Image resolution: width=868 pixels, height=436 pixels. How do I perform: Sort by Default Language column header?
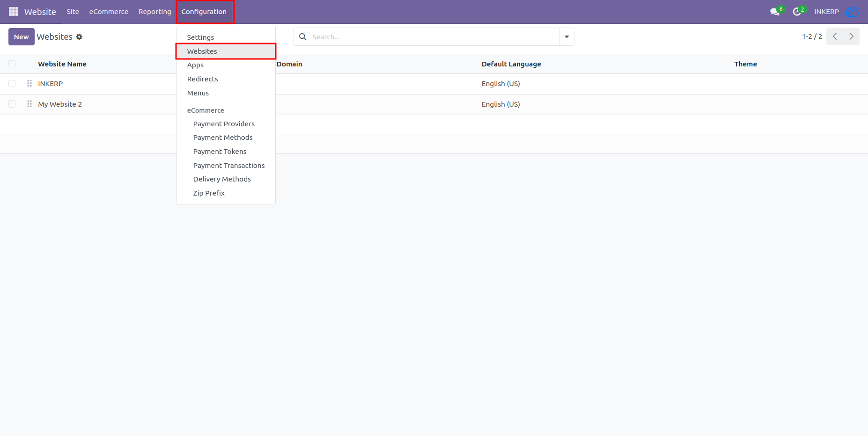coord(511,64)
